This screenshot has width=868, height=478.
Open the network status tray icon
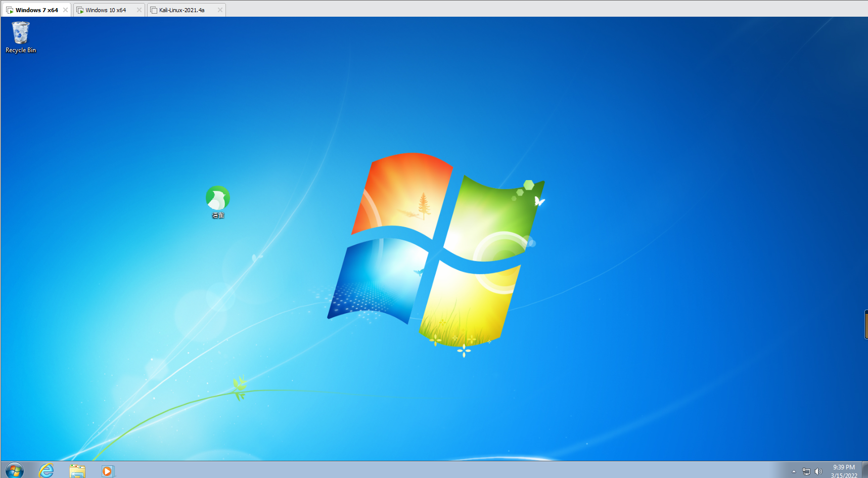[x=806, y=471]
